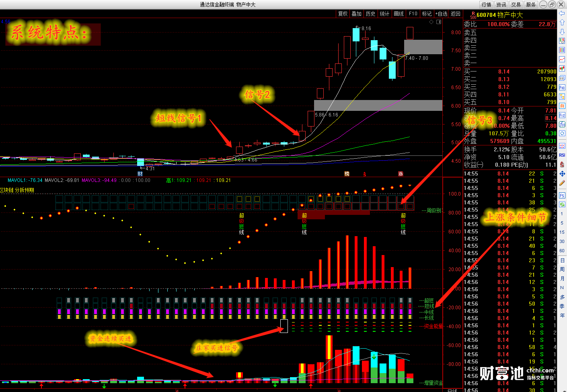Viewport: 567px width, 392px height.
Task: Open the 行情 menu
Action: [487, 4]
